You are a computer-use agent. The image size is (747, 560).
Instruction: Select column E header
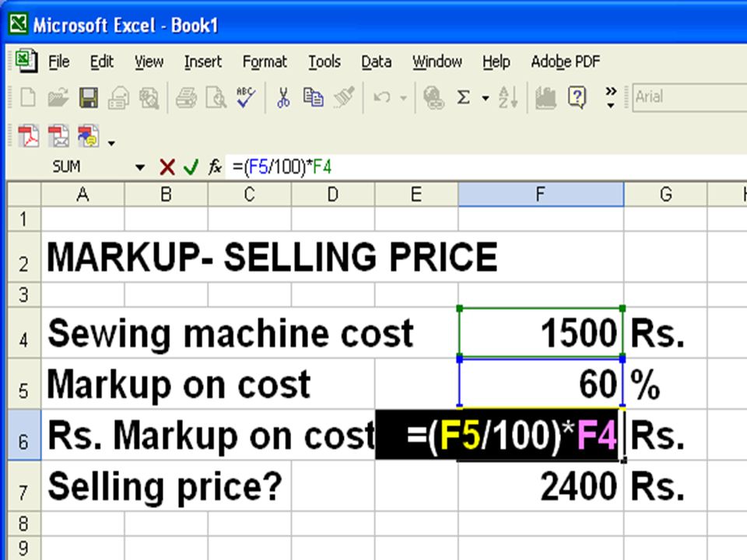[416, 194]
